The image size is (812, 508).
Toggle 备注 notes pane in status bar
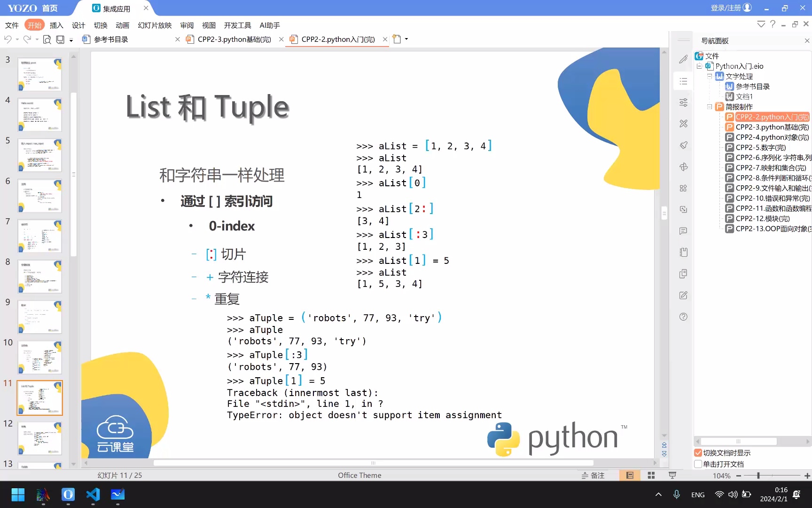click(x=593, y=475)
